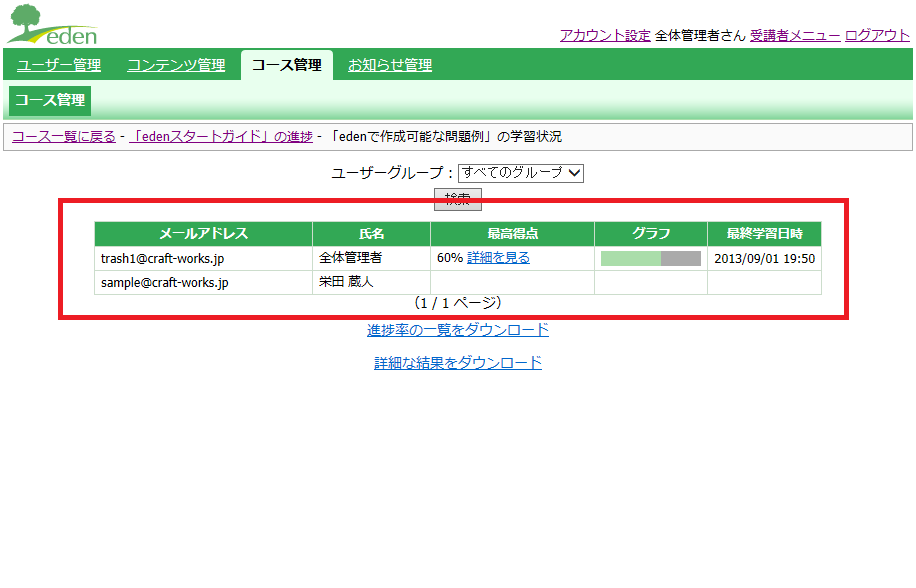The height and width of the screenshot is (588, 916).
Task: Select the コース管理 main tab
Action: (287, 65)
